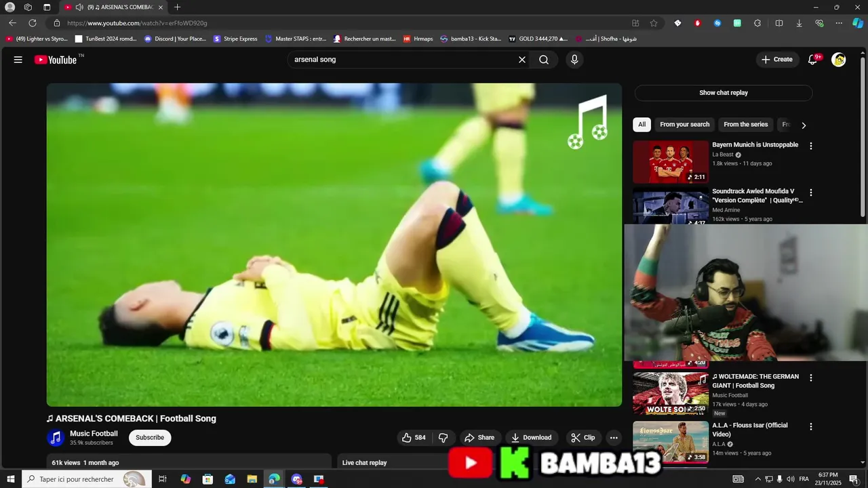This screenshot has width=868, height=488.
Task: Open the YouTube guide hamburger menu
Action: [18, 60]
